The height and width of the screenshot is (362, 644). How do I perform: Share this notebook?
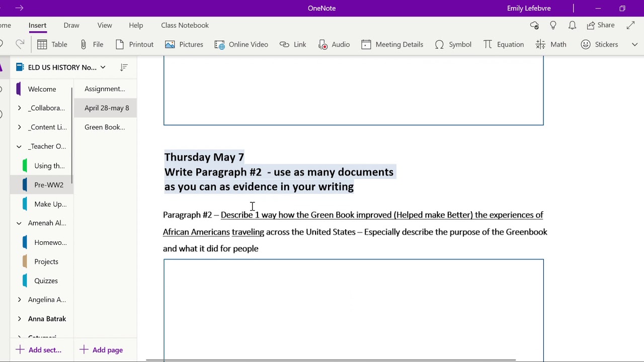tap(601, 25)
